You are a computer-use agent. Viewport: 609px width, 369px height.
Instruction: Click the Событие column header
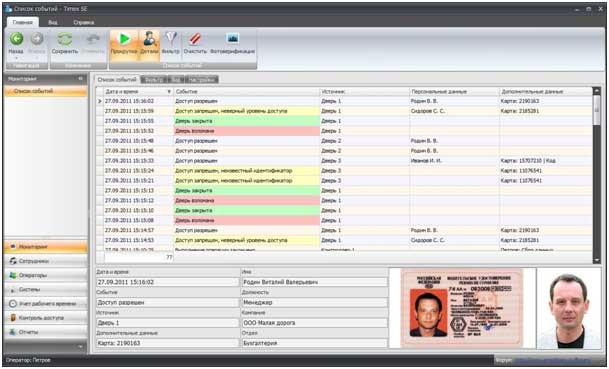(x=246, y=92)
